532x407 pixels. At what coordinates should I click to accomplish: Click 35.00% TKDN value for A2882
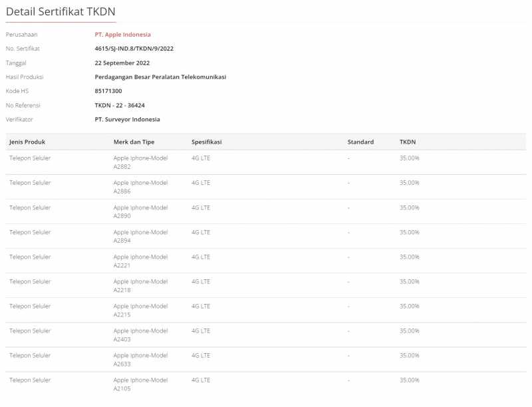[x=410, y=158]
